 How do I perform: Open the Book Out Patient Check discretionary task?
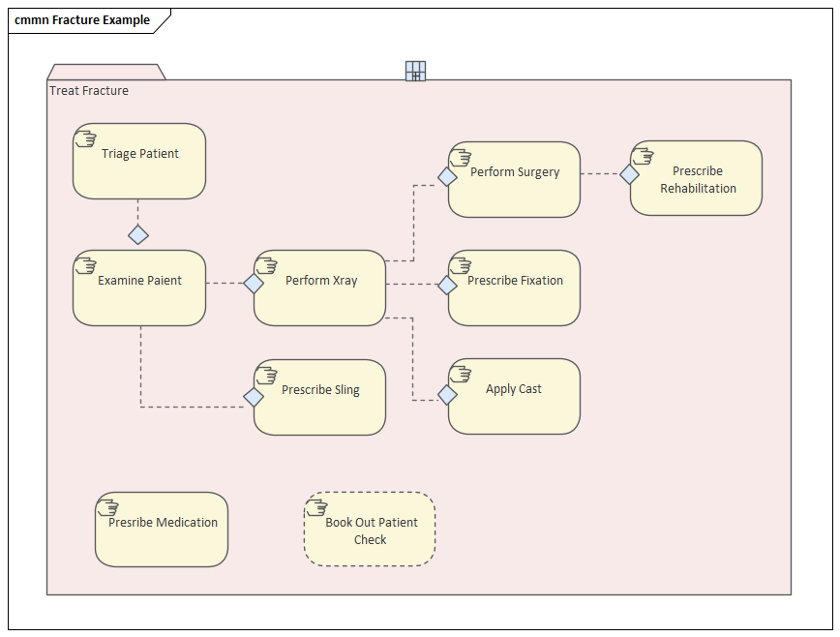pyautogui.click(x=370, y=530)
